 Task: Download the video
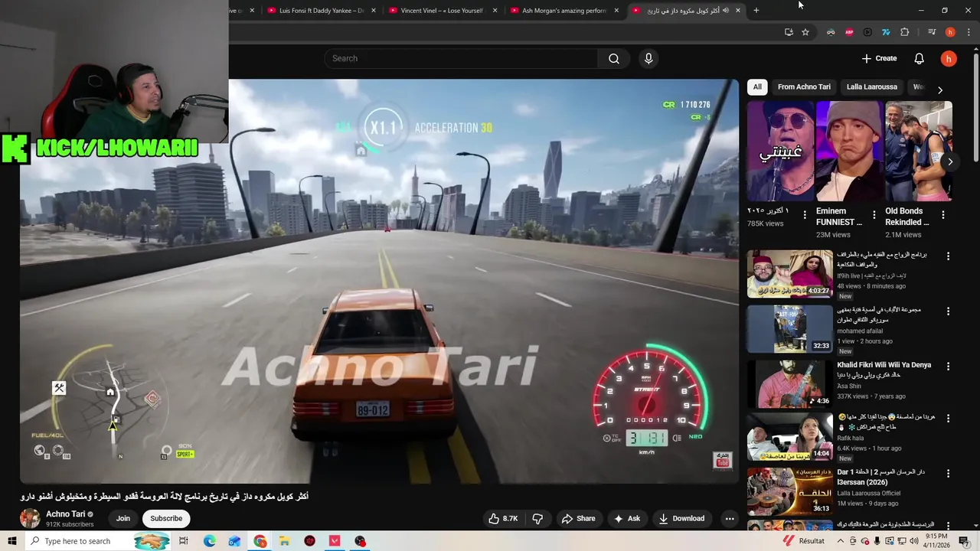[681, 518]
